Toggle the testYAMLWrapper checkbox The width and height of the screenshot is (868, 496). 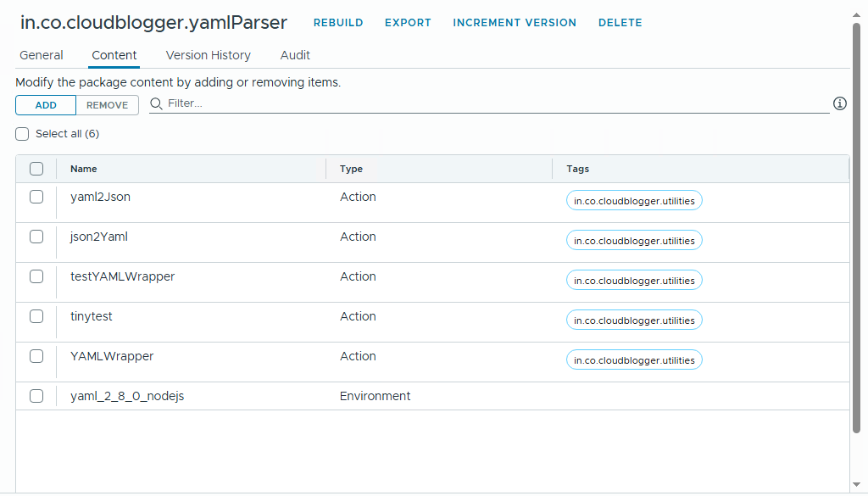36,276
